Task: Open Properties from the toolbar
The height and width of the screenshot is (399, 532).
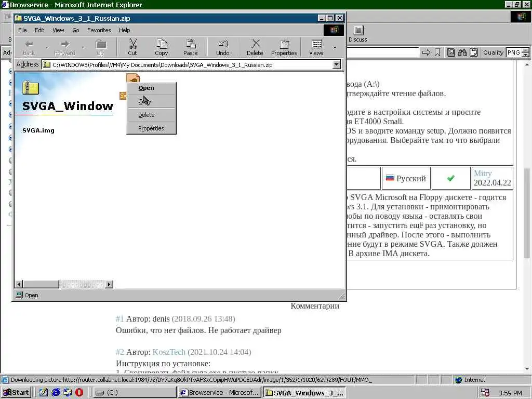Action: tap(284, 47)
